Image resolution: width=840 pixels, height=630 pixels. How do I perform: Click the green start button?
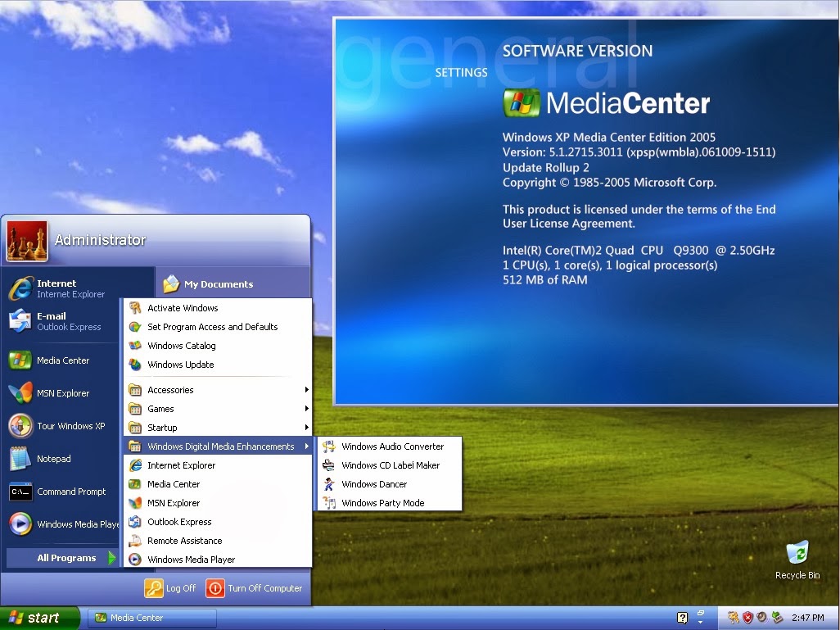pyautogui.click(x=39, y=618)
